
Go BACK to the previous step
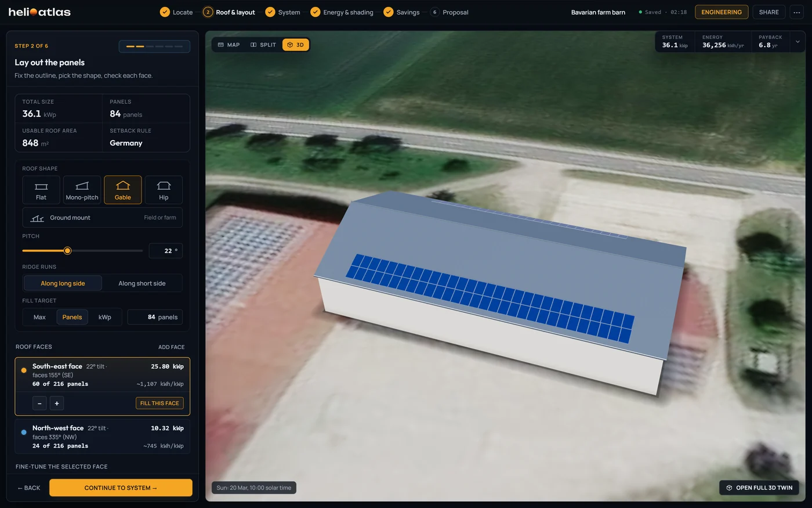(x=29, y=488)
